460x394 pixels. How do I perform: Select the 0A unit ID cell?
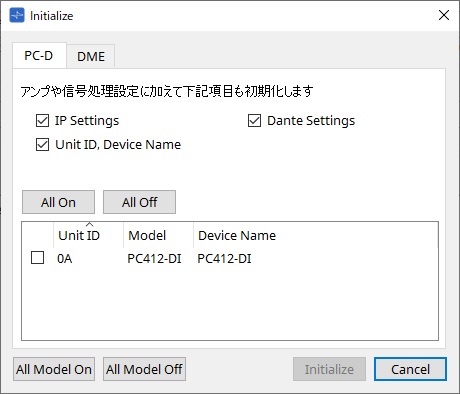[x=65, y=259]
